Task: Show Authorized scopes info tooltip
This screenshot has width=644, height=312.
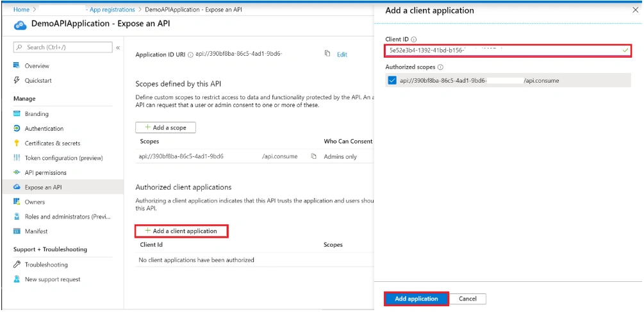Action: [x=440, y=67]
